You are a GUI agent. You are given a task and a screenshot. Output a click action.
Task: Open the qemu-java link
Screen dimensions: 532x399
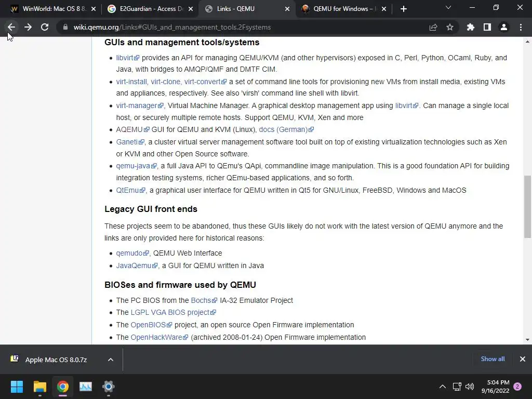coord(137,166)
